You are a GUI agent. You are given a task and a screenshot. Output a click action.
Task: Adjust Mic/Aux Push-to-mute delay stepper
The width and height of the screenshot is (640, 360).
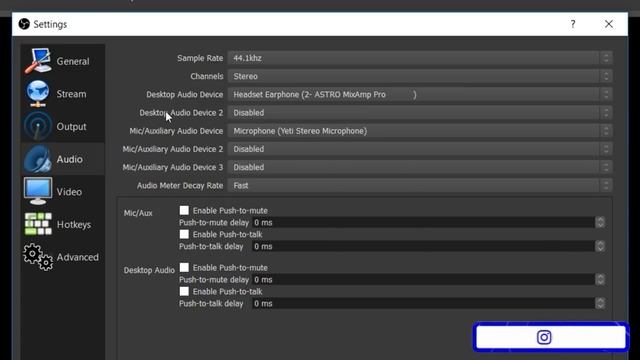(x=600, y=222)
